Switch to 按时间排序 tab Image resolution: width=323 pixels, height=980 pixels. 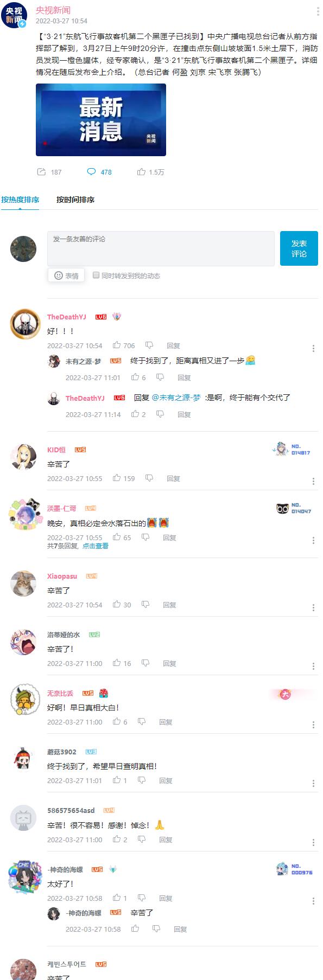click(x=75, y=200)
